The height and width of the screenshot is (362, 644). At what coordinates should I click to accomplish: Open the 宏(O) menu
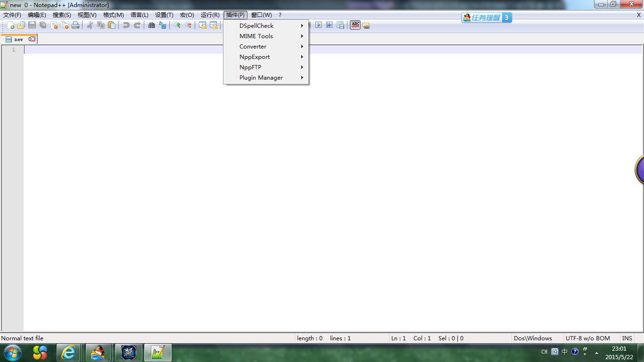click(187, 15)
